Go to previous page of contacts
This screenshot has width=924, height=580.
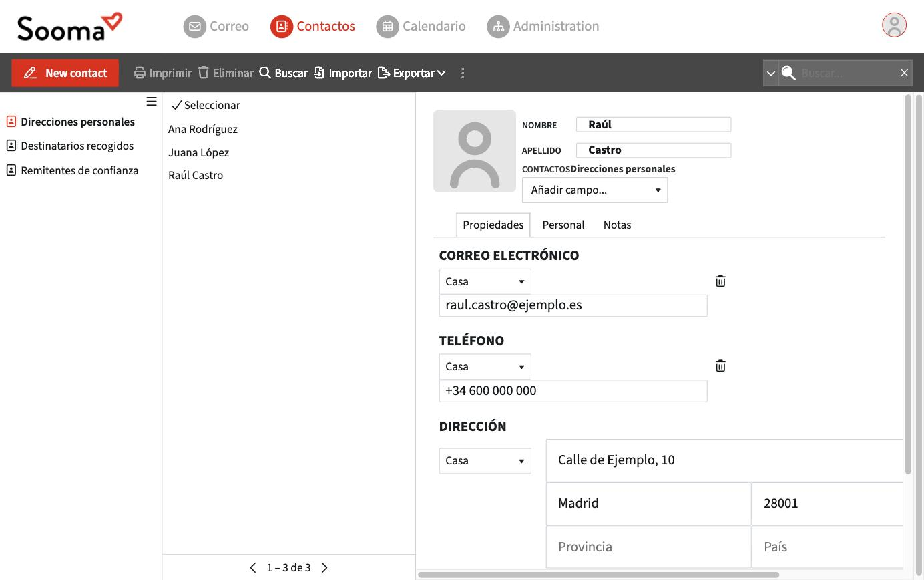coord(253,567)
